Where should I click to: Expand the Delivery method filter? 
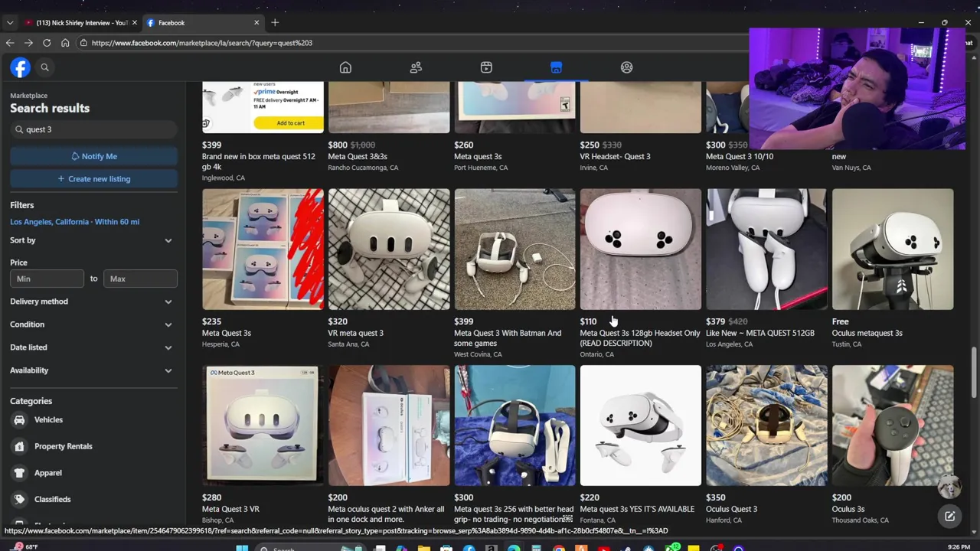(93, 302)
